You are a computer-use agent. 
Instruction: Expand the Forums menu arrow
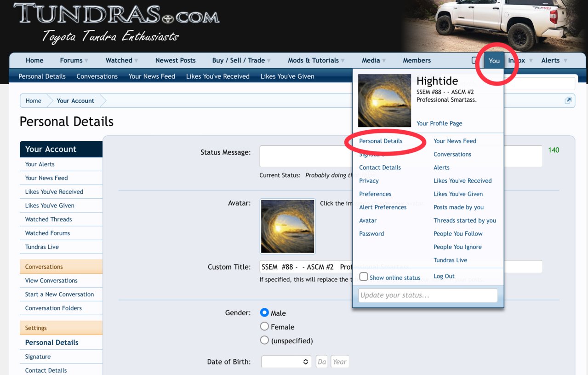[x=86, y=61]
